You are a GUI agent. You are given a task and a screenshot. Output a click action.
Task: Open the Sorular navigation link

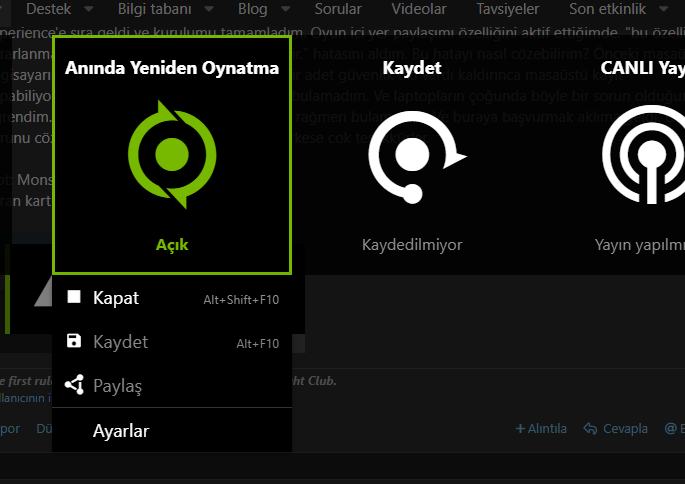point(338,9)
